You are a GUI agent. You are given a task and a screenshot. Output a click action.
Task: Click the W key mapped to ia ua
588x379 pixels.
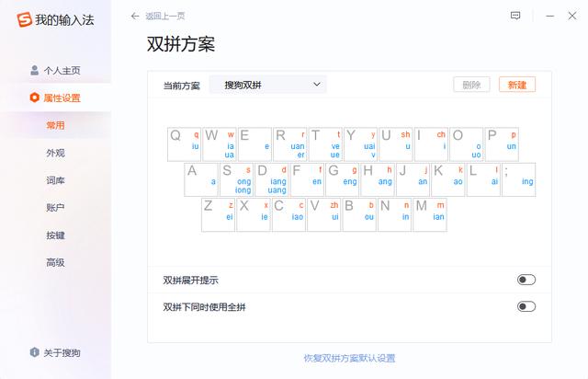220,144
